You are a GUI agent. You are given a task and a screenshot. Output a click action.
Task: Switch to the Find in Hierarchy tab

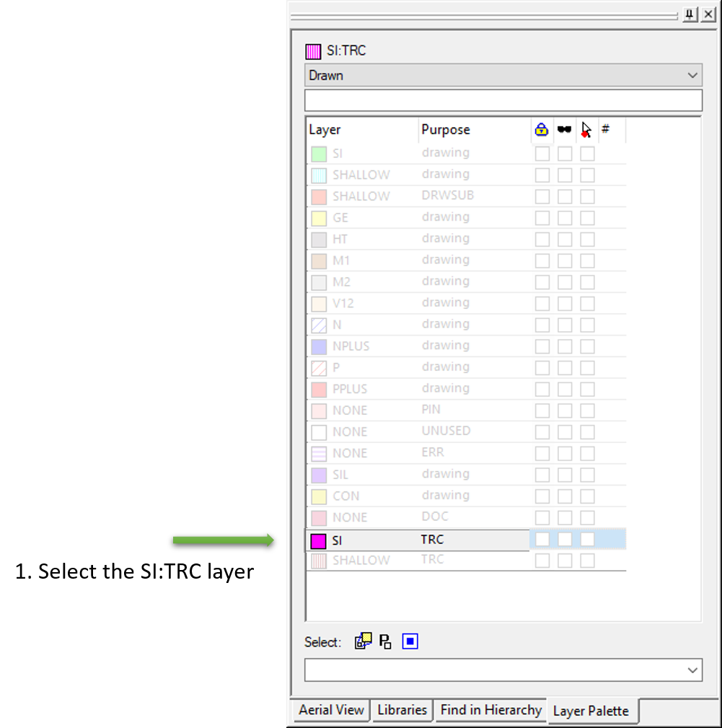click(491, 710)
